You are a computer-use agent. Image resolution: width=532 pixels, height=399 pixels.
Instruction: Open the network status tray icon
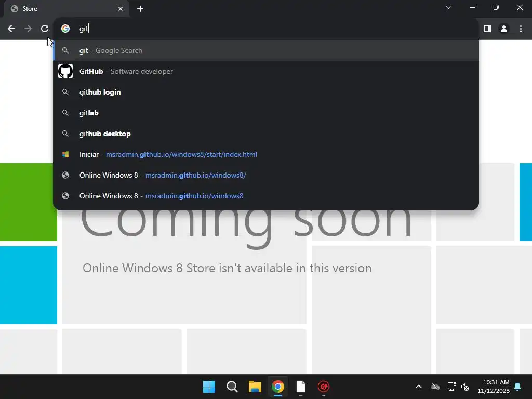pos(451,387)
